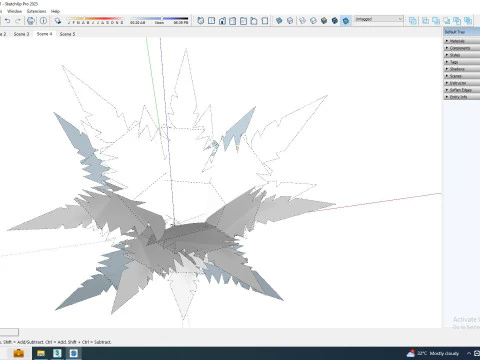Toggle the X-ray face style icon
Viewport: 480px width, 360px height.
click(x=279, y=21)
